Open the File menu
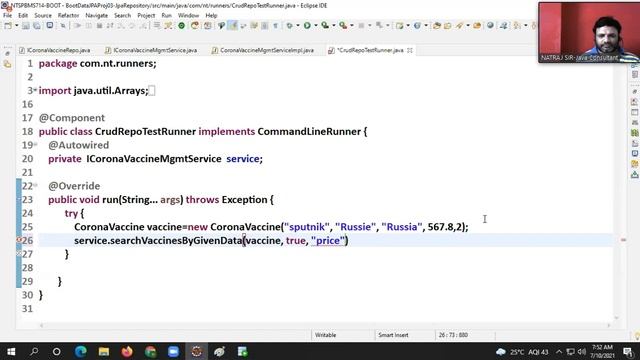 7,15
